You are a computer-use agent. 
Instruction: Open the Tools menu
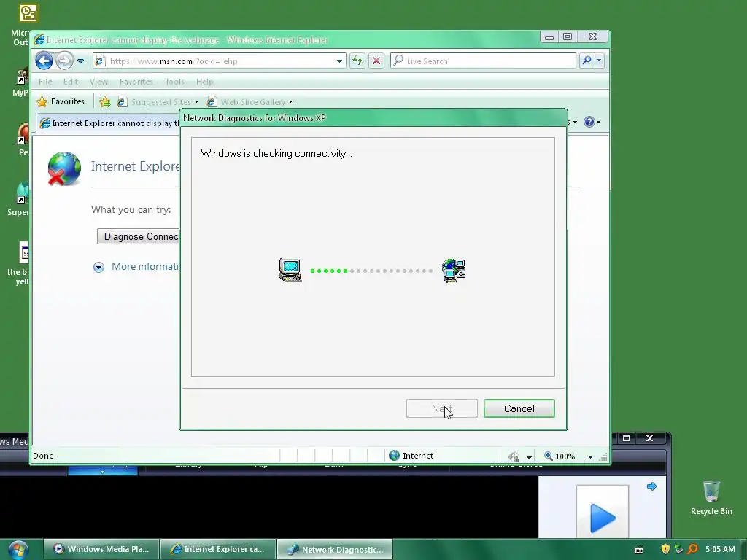(x=174, y=82)
